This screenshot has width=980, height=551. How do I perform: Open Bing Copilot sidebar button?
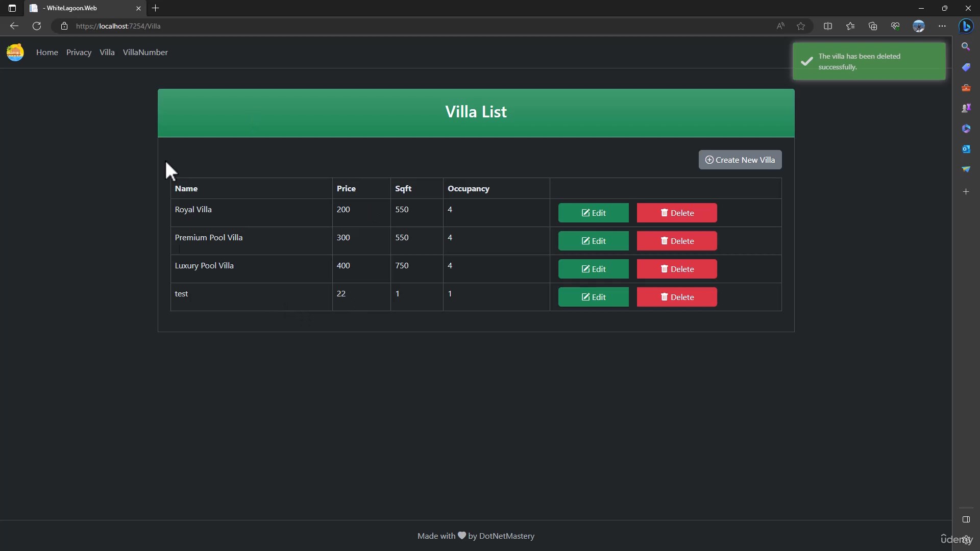[x=966, y=26]
